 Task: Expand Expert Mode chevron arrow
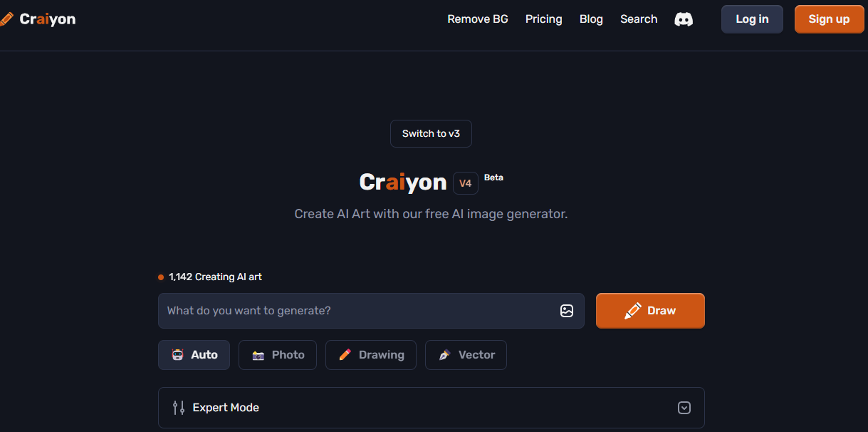click(684, 408)
